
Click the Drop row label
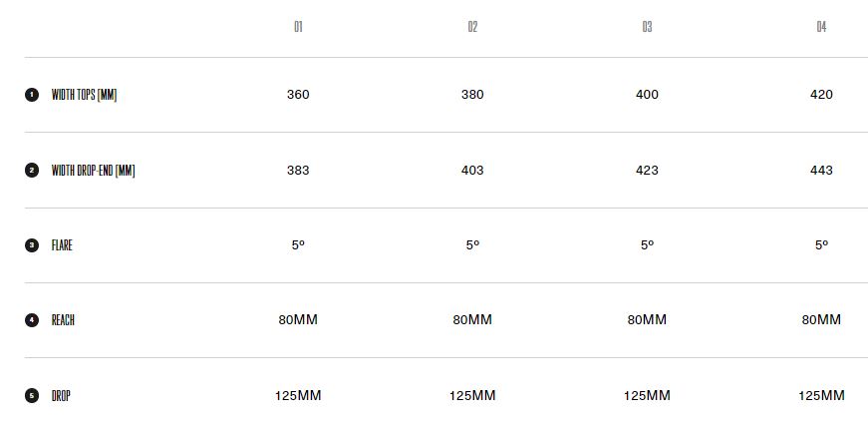pyautogui.click(x=61, y=396)
